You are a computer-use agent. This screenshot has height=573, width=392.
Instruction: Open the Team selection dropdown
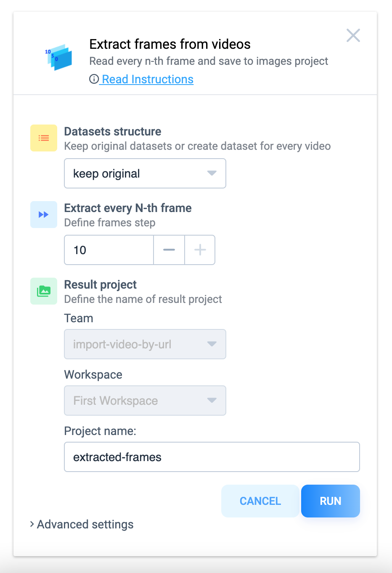tap(145, 344)
